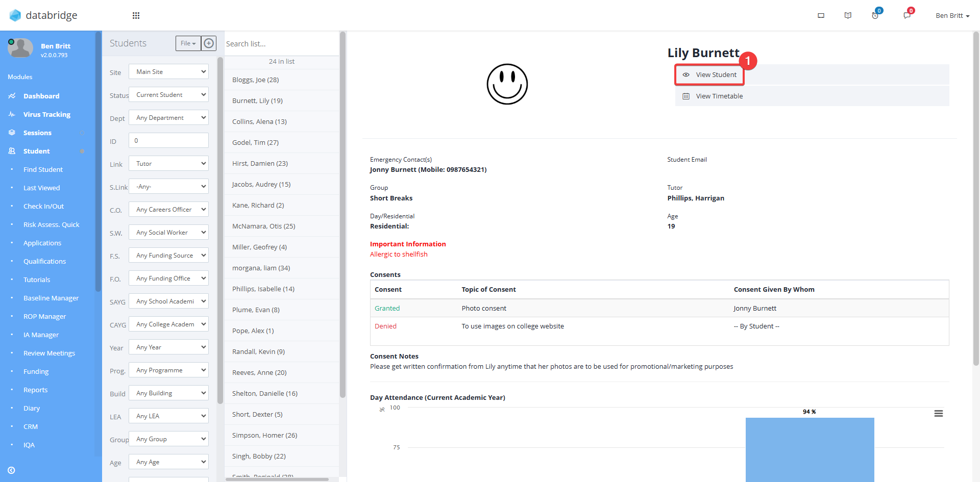Select McNamara, Otis (25) in list
The image size is (980, 482).
(282, 226)
